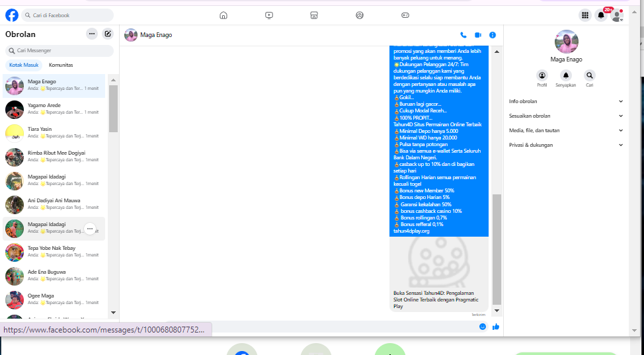This screenshot has width=644, height=355.
Task: Click Maga Enago name in chat header
Action: point(156,35)
